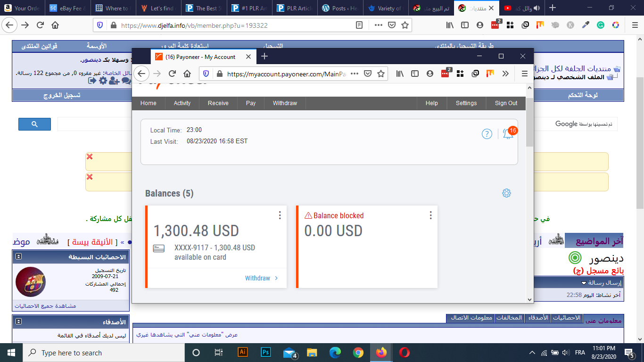644x362 pixels.
Task: Switch to Posts WordPress tab
Action: [340, 8]
